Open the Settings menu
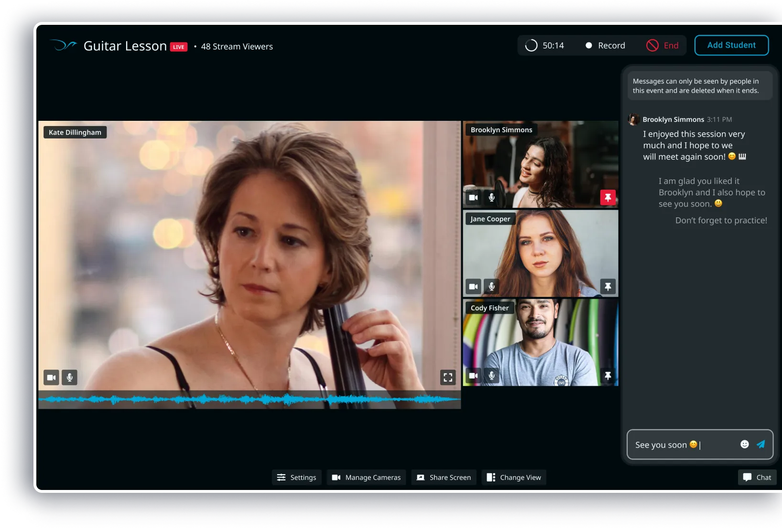This screenshot has width=782, height=532. click(x=296, y=478)
